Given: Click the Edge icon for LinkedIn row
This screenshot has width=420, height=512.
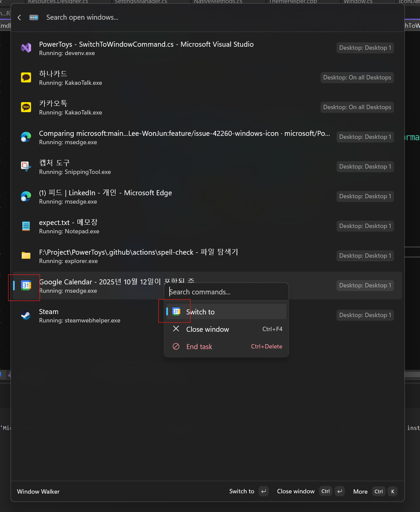Looking at the screenshot, I should pos(26,197).
